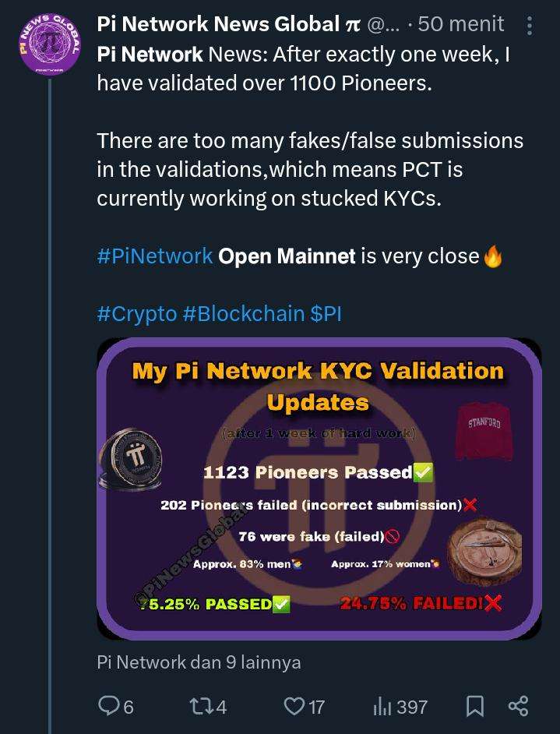Open the #PiNetwork hashtag
Image resolution: width=560 pixels, height=734 pixels.
click(x=155, y=256)
